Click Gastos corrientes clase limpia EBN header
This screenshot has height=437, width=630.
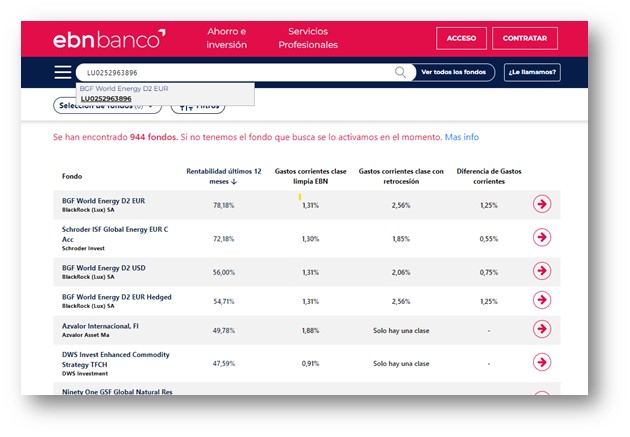(x=310, y=176)
